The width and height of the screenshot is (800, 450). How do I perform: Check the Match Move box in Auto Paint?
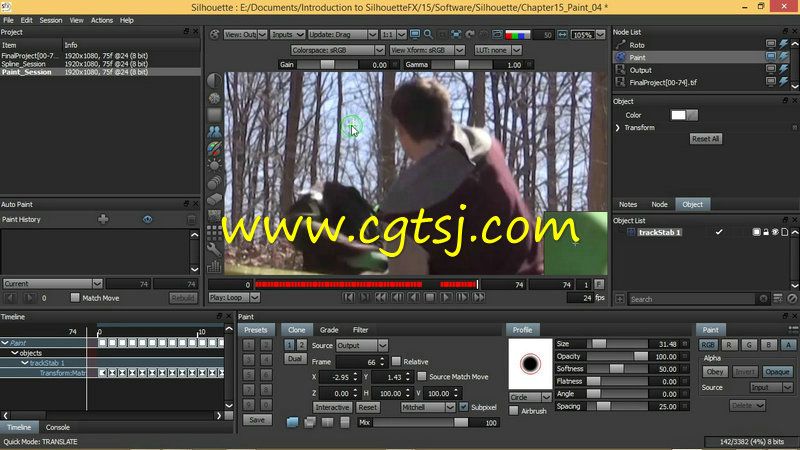pyautogui.click(x=75, y=297)
